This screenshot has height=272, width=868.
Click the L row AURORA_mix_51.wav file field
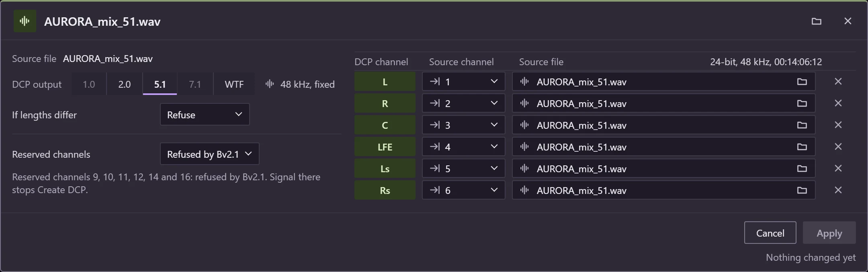pos(663,82)
